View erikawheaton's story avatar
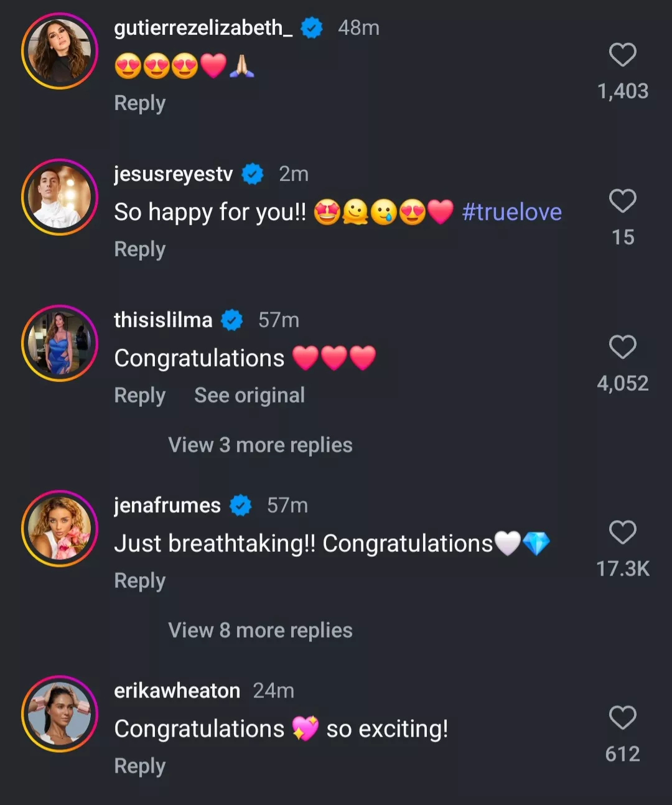 [x=60, y=714]
